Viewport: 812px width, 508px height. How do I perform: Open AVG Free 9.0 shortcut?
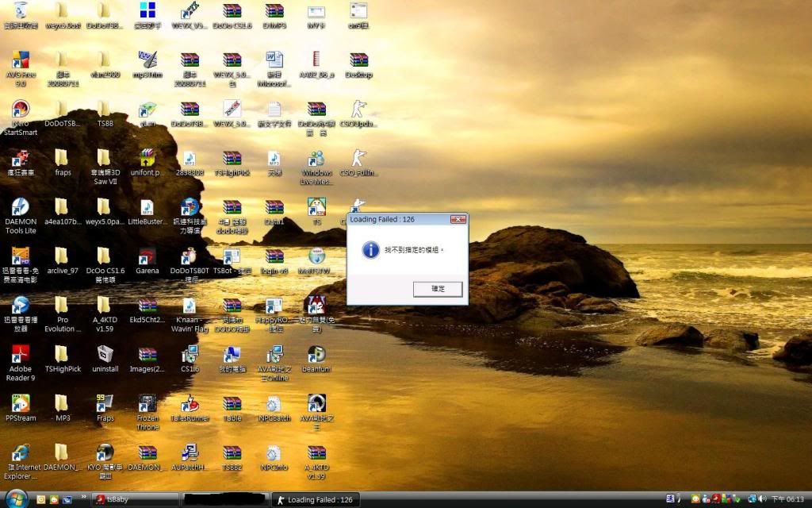20,60
